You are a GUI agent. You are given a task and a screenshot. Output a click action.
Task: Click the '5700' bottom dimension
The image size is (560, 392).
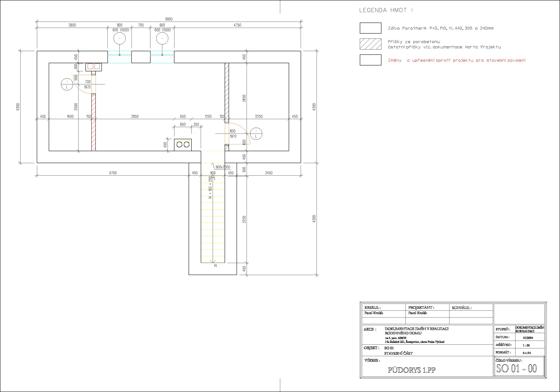click(x=113, y=173)
